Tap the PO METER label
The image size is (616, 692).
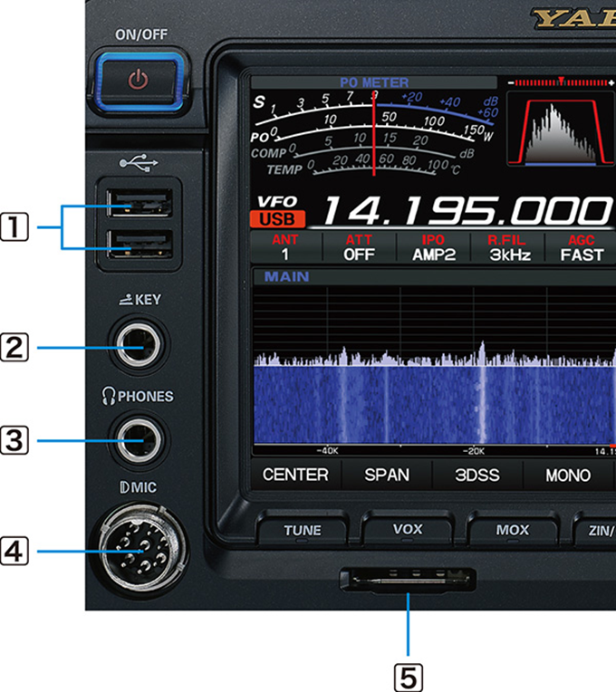click(374, 82)
